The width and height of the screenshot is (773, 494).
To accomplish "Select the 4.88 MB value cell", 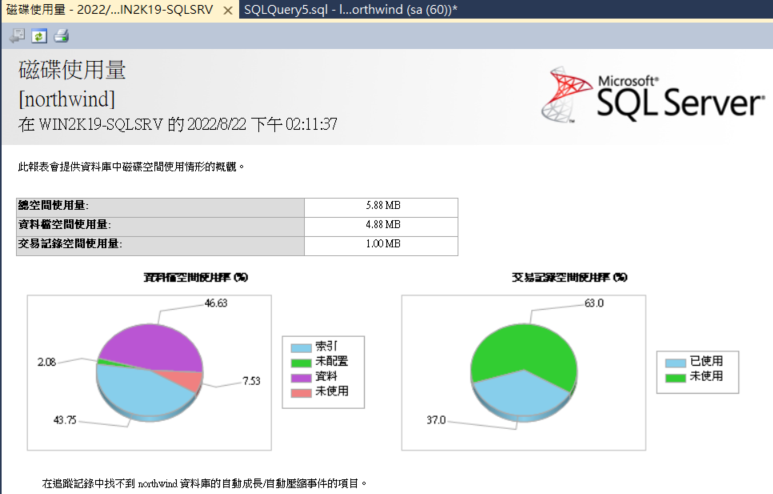I will click(382, 225).
